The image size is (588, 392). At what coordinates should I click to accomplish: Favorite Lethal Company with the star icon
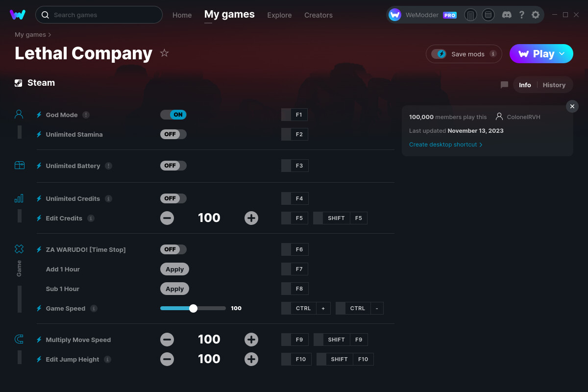164,53
